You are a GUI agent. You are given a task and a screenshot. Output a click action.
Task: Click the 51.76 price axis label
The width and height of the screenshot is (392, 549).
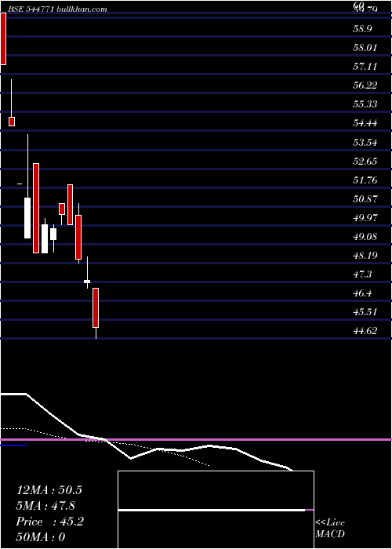pyautogui.click(x=365, y=180)
